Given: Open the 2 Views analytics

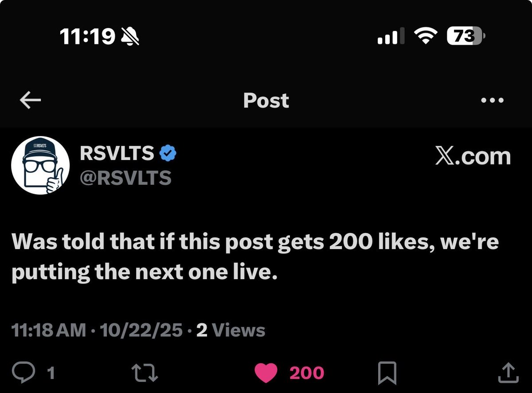Looking at the screenshot, I should coord(231,330).
